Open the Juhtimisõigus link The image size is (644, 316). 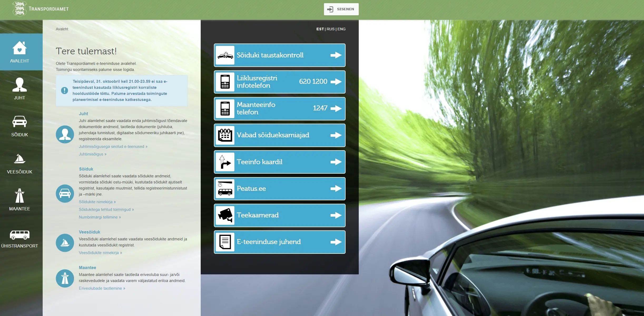click(92, 154)
